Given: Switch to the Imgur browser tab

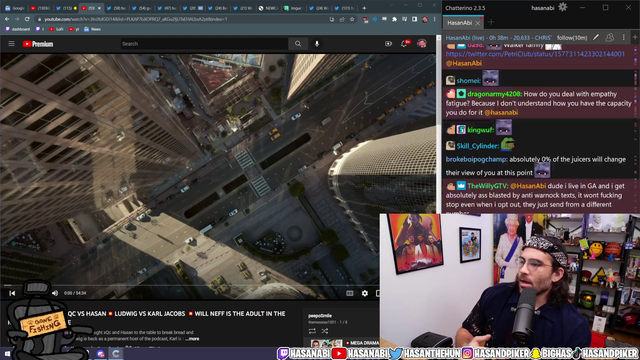Looking at the screenshot, I should [x=293, y=8].
